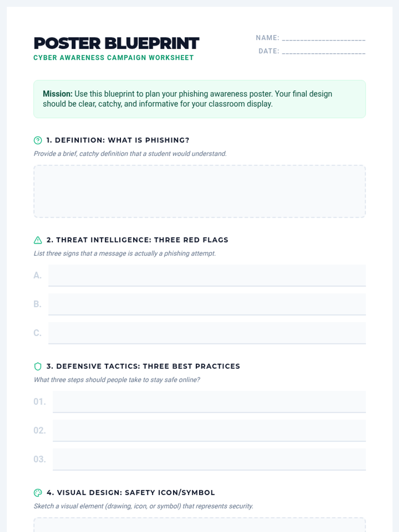Click best practice field 03
The height and width of the screenshot is (532, 399).
click(209, 460)
